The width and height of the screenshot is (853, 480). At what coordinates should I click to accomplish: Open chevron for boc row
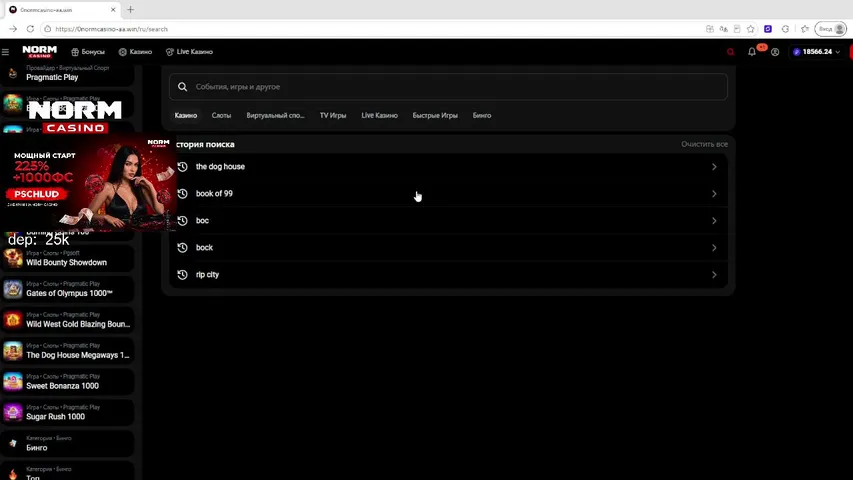point(714,220)
